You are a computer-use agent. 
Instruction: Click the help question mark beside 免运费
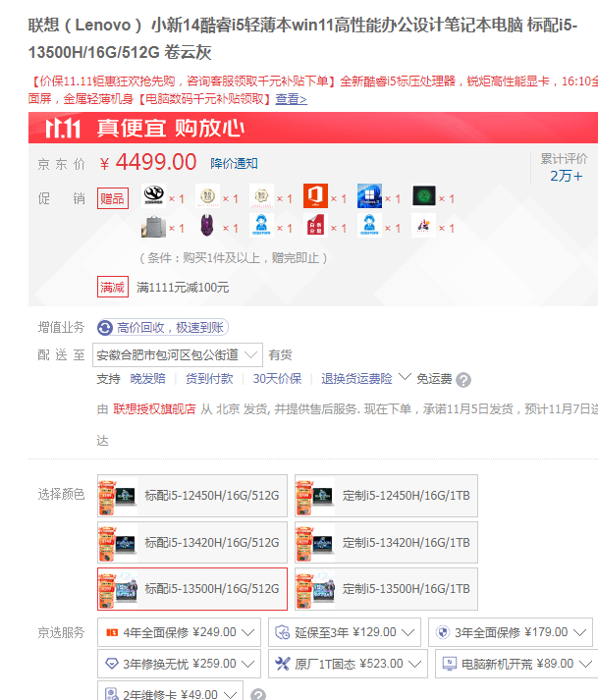click(463, 380)
